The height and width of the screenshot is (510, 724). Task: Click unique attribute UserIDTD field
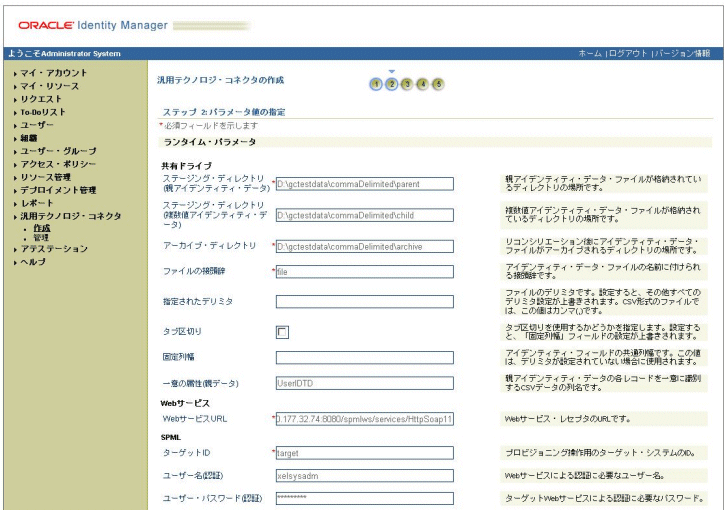tap(365, 383)
